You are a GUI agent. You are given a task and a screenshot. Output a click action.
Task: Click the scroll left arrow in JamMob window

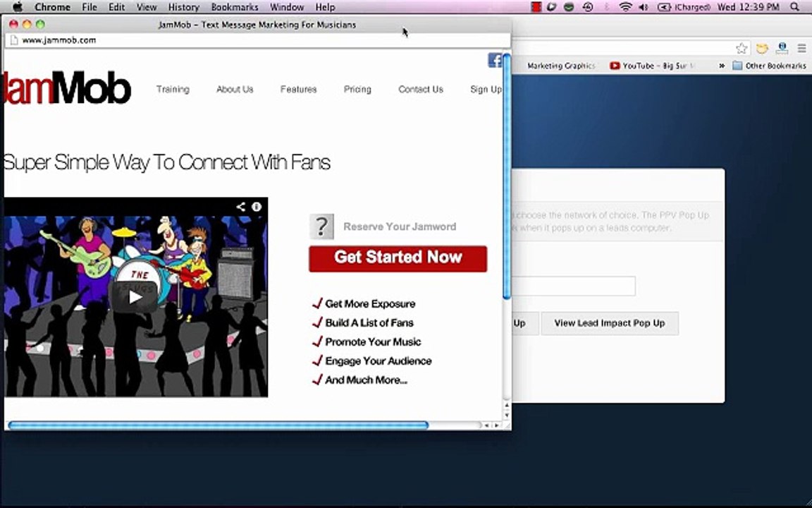pos(486,425)
